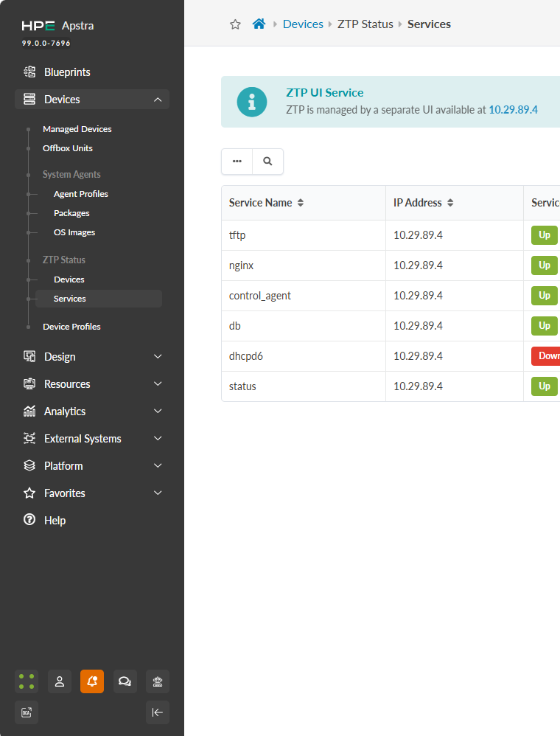Click the Blueprints sidebar icon
This screenshot has height=736, width=560.
(x=29, y=72)
